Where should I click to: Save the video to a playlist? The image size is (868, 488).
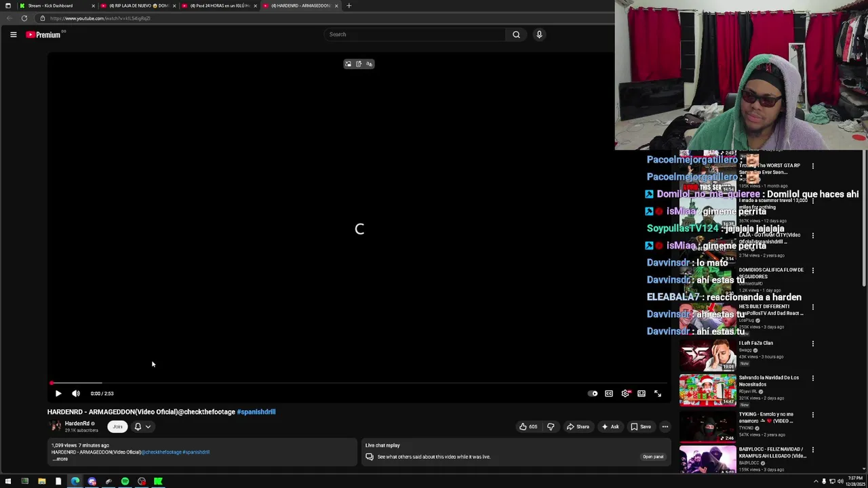point(641,427)
